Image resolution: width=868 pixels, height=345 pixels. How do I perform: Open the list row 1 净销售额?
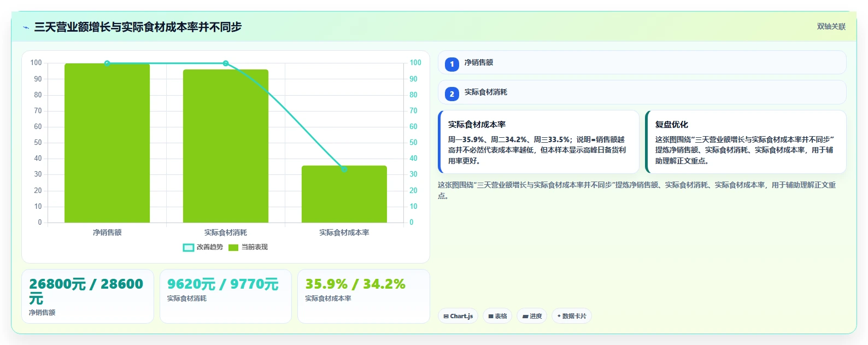(x=642, y=63)
